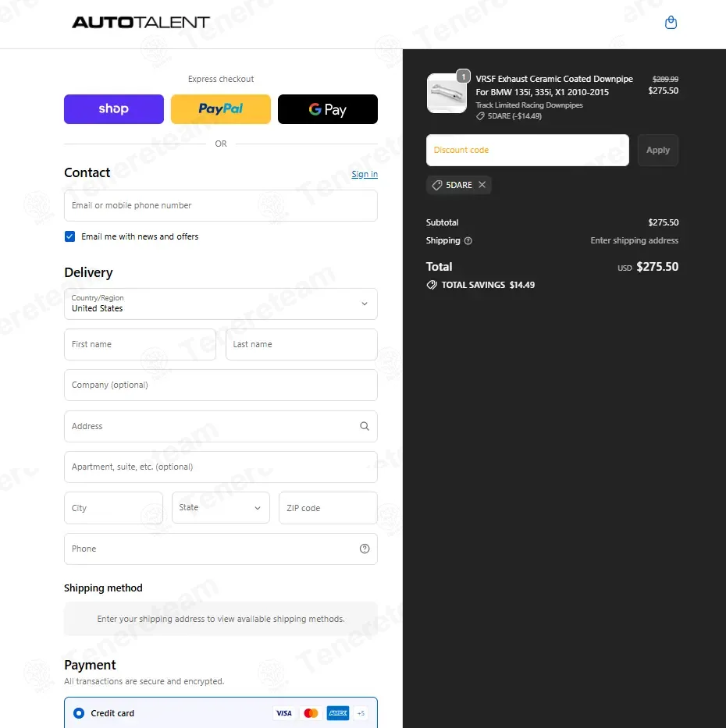Screen dimensions: 726x728
Task: Open the State dropdown
Action: (221, 507)
